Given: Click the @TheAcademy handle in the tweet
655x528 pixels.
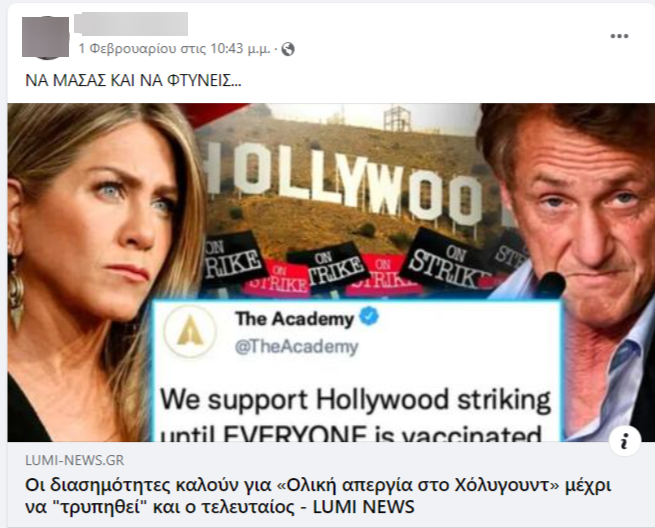Looking at the screenshot, I should [297, 347].
